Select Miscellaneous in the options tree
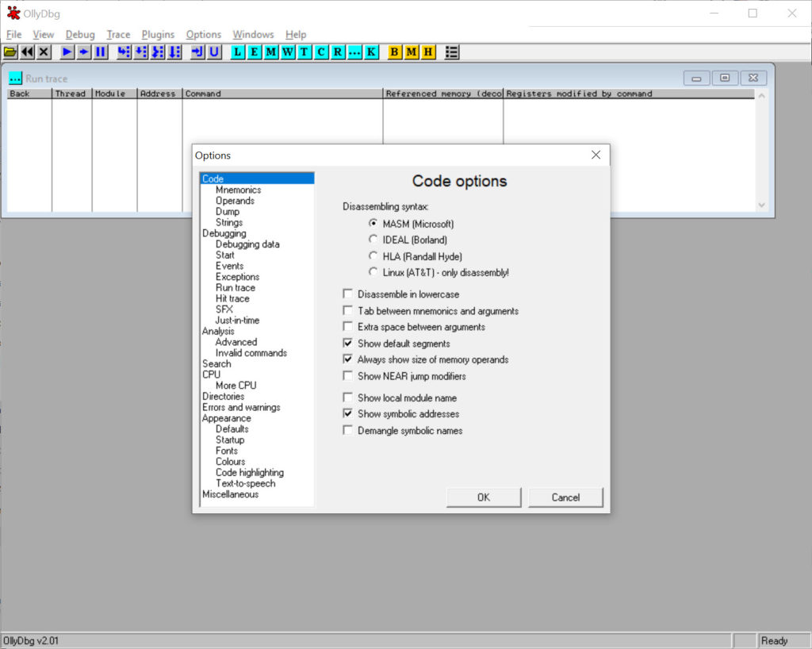 click(231, 494)
